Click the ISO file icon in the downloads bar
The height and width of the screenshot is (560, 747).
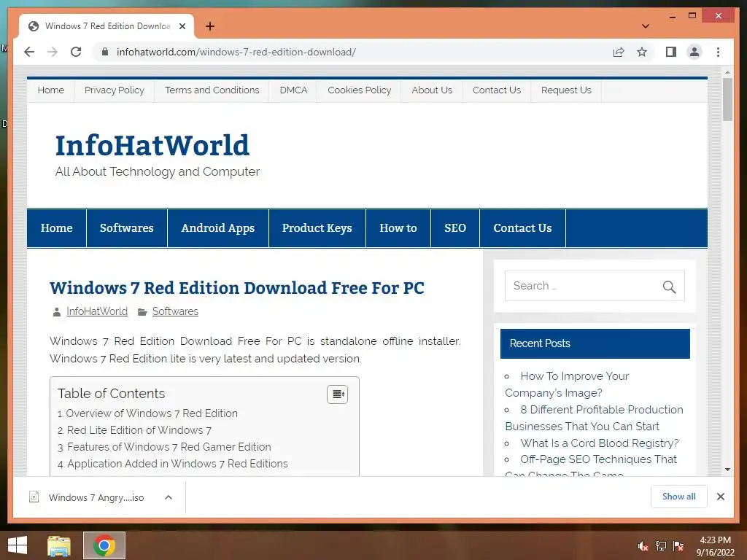[34, 497]
